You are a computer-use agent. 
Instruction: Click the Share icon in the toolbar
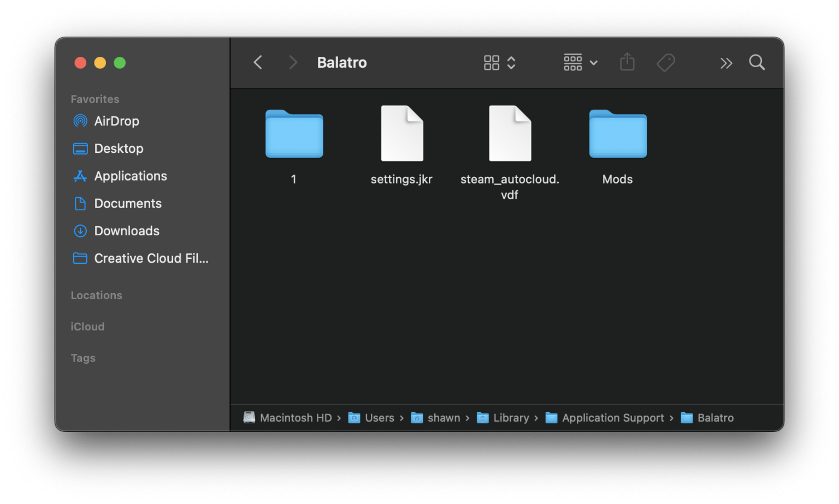point(627,62)
